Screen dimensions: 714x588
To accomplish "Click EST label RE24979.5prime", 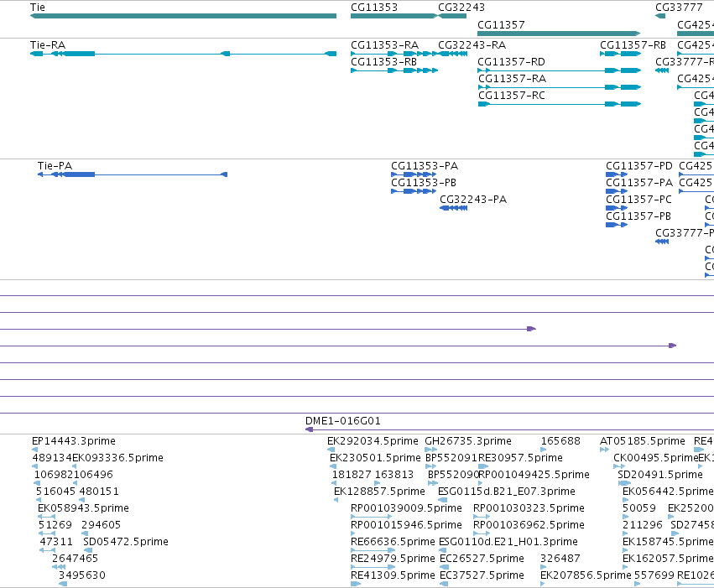I will tap(393, 559).
